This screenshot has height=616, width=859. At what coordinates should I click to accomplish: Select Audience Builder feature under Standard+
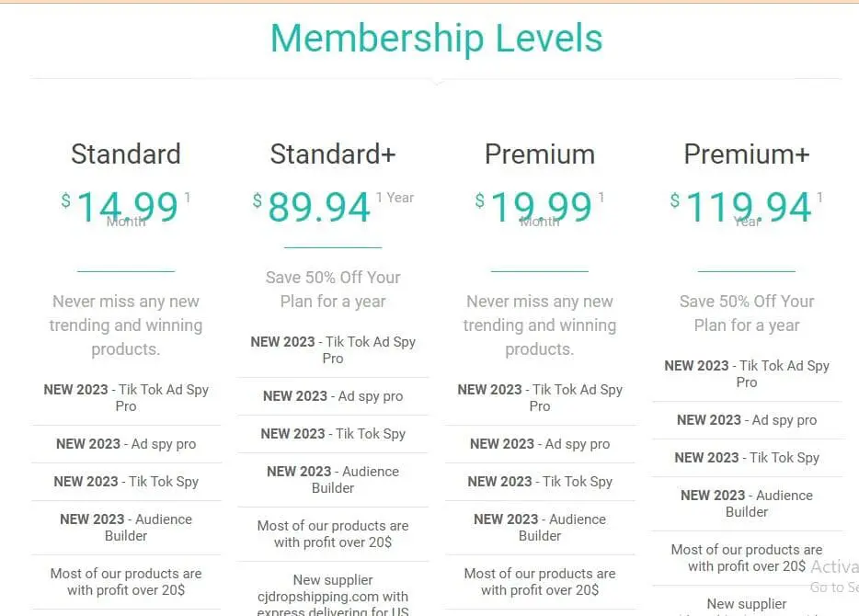(x=333, y=479)
